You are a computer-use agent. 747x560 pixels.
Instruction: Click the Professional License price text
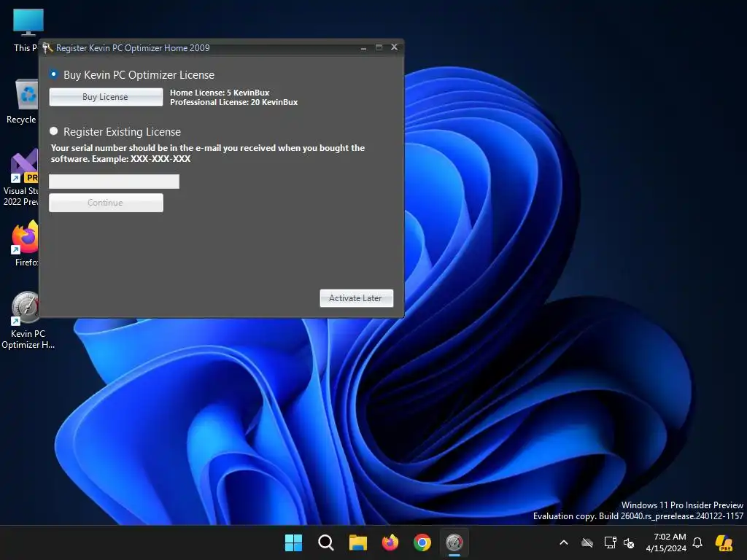point(234,102)
